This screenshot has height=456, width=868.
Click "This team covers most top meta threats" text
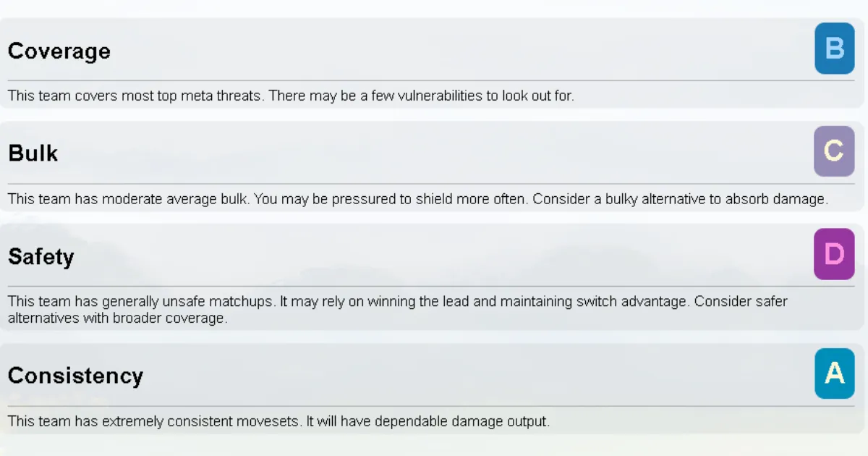(135, 96)
